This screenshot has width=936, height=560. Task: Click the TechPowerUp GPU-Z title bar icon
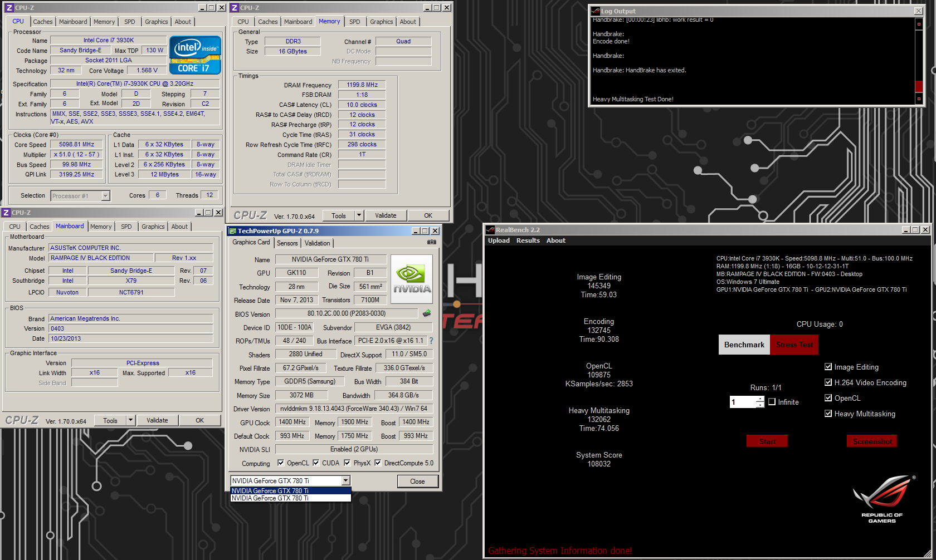coord(233,231)
